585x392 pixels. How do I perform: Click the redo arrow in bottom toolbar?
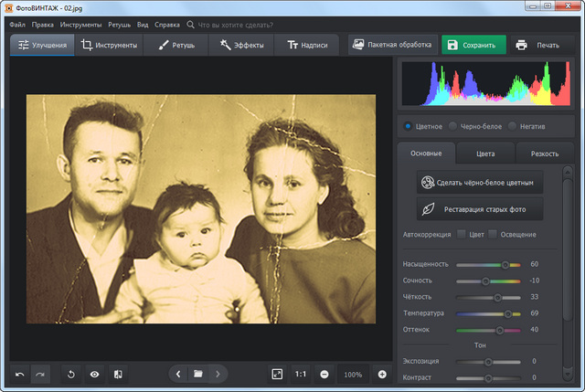[40, 374]
